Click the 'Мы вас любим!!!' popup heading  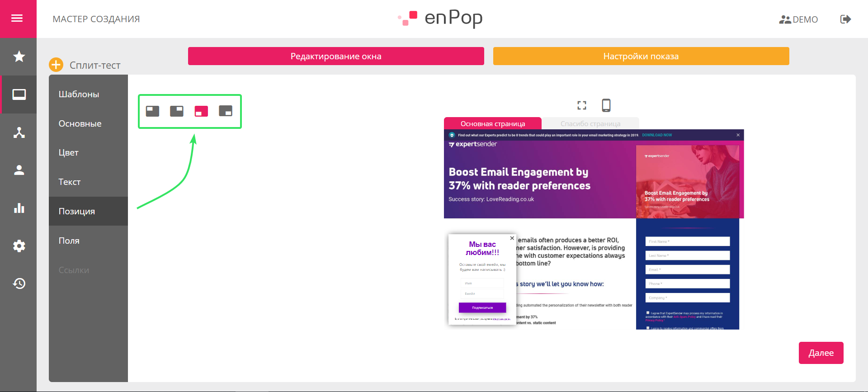[x=482, y=248]
